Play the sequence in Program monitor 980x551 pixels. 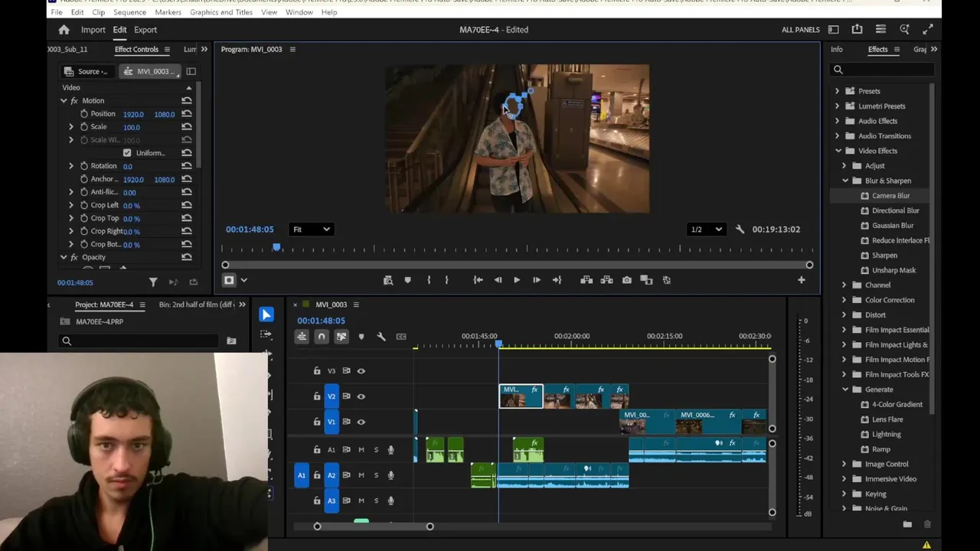pos(517,280)
